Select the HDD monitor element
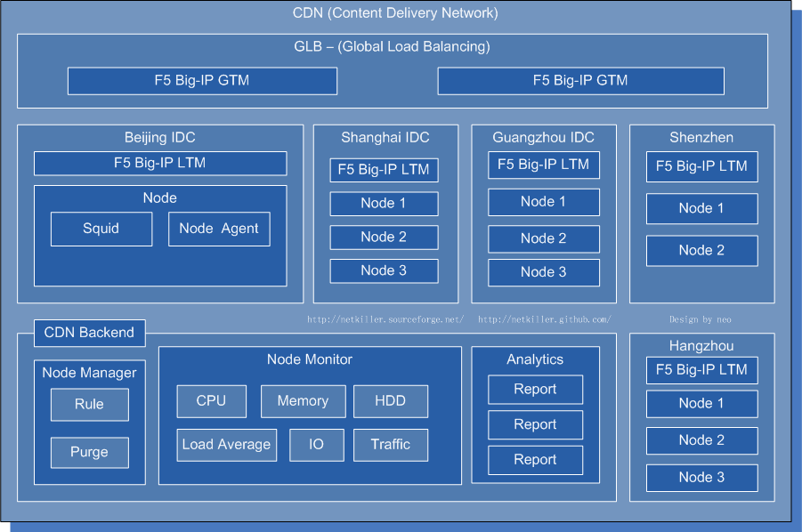Screen dimensions: 802x532 (x=391, y=401)
